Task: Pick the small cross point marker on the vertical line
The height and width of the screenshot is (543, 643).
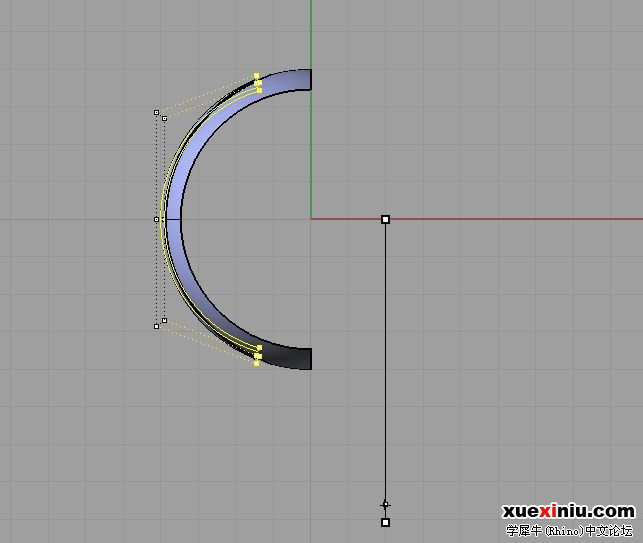Action: click(x=385, y=504)
